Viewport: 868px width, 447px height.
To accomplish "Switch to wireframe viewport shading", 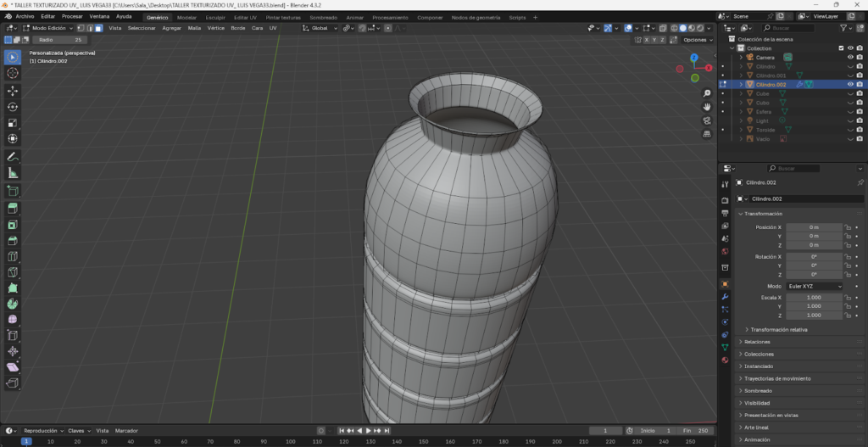I will [x=674, y=28].
